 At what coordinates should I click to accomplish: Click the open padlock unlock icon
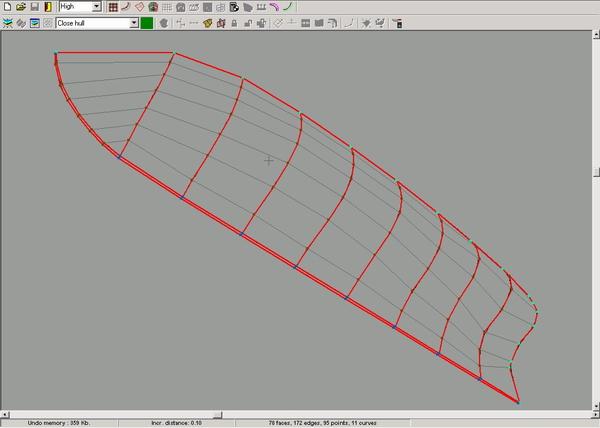248,23
